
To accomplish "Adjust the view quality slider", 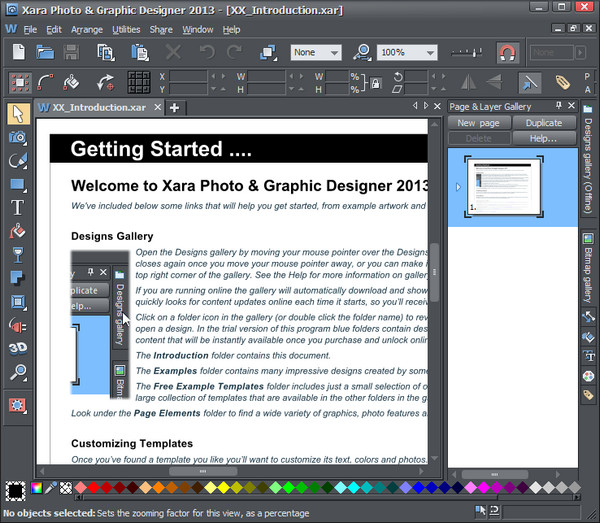I will (x=466, y=52).
